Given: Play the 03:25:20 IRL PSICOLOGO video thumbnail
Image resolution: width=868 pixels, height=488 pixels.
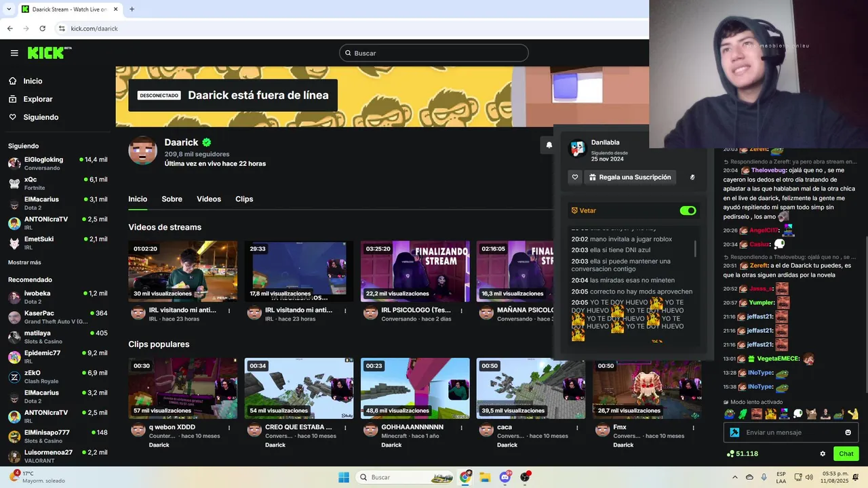Looking at the screenshot, I should [x=415, y=271].
